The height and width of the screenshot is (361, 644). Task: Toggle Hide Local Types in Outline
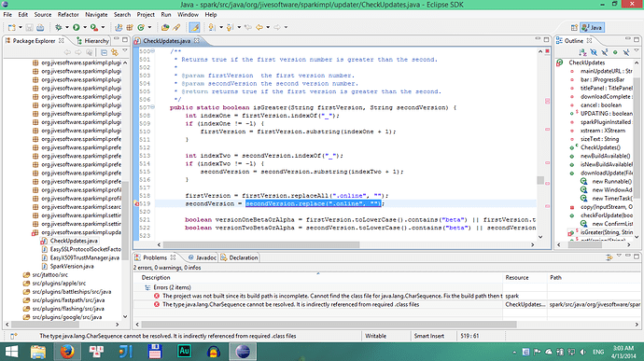pyautogui.click(x=626, y=52)
